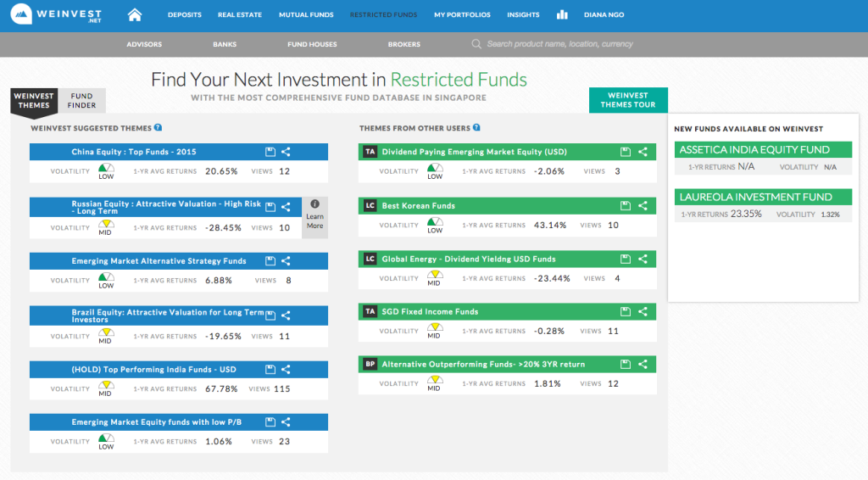The image size is (868, 480).
Task: Open the Deposits menu
Action: click(x=185, y=15)
